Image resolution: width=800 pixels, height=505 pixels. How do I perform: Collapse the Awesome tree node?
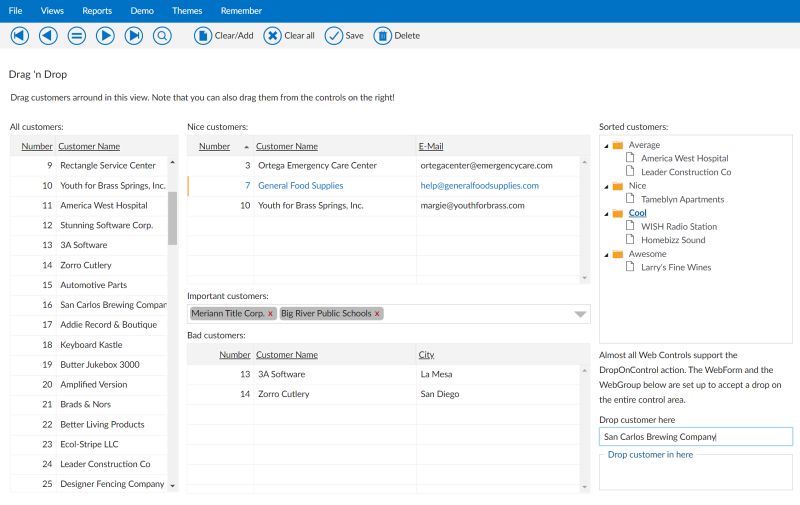click(606, 255)
